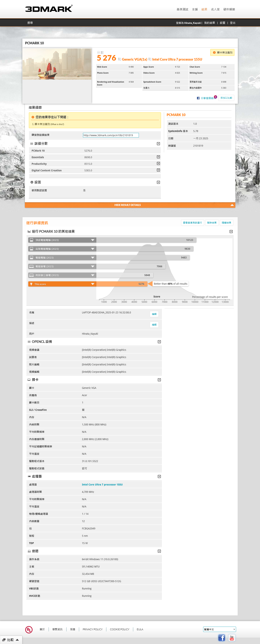Expand the Digital Content Creation row
260x644 pixels.
pos(158,170)
